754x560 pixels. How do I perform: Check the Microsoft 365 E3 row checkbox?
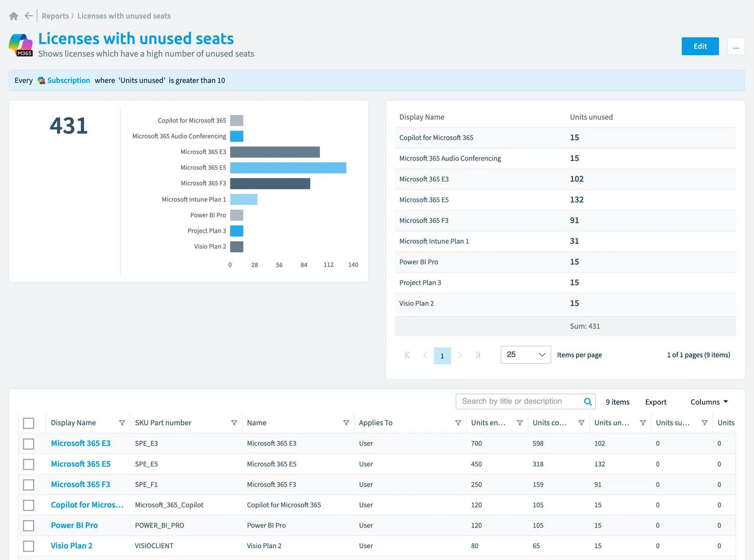[29, 444]
